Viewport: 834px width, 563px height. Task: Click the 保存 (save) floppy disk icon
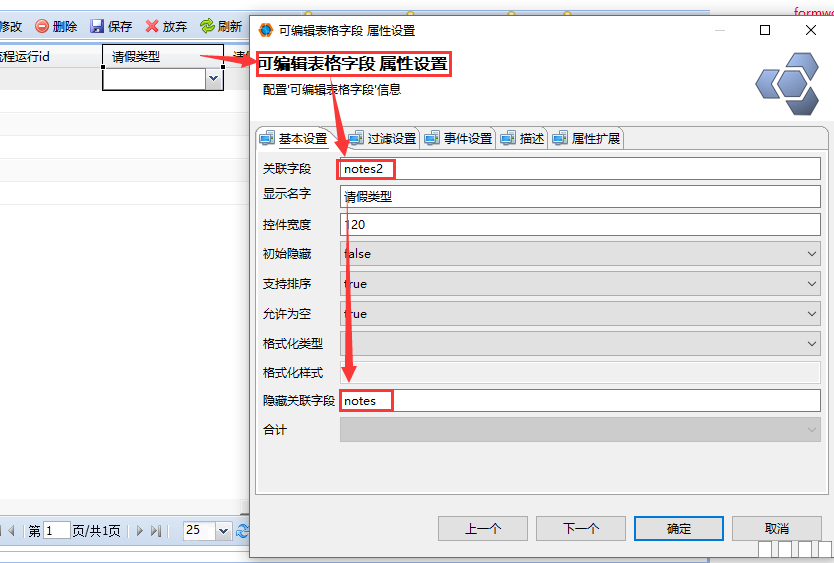click(x=97, y=27)
